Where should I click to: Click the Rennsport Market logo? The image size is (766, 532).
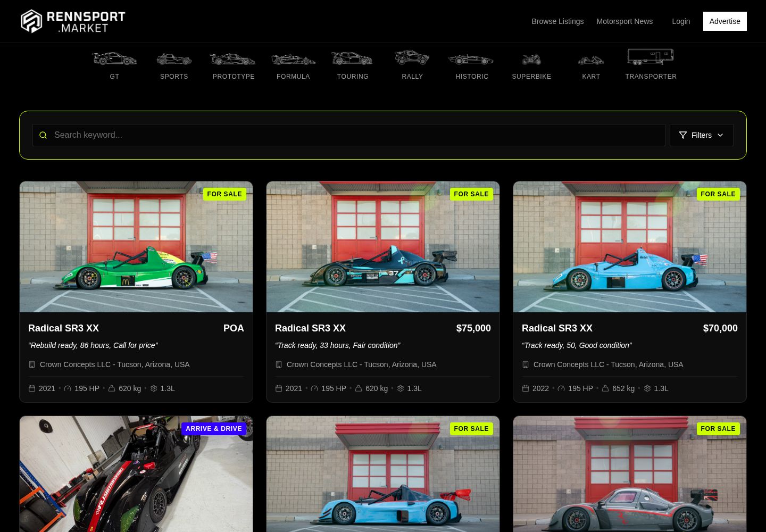pos(73,21)
